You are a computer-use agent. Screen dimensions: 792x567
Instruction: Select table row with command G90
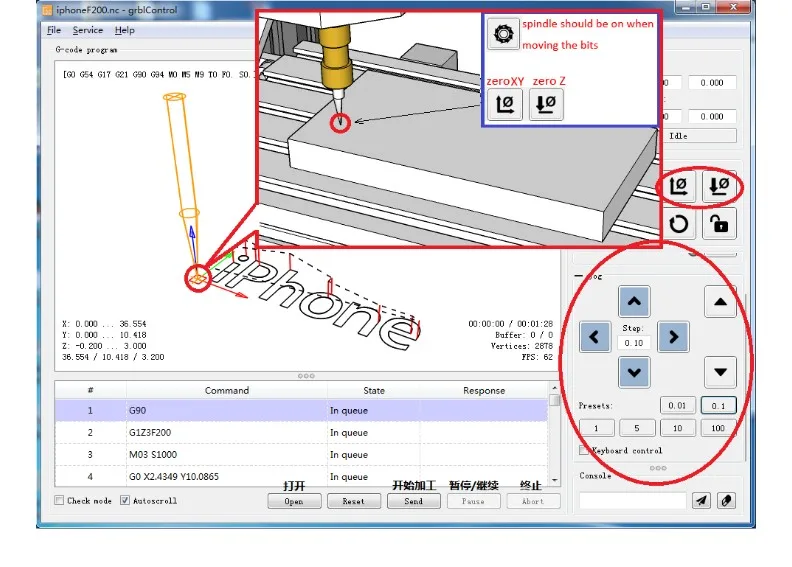click(x=301, y=410)
